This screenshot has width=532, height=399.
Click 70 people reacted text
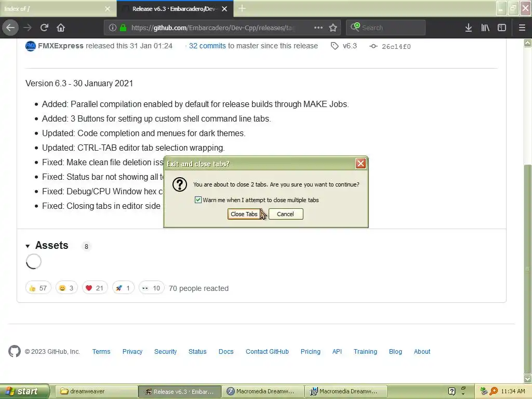pyautogui.click(x=198, y=288)
